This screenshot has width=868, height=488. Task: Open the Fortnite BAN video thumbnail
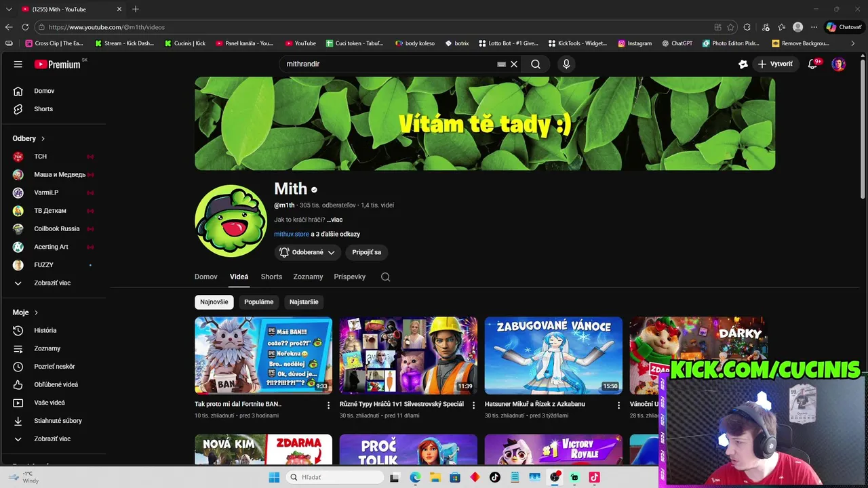pos(264,355)
